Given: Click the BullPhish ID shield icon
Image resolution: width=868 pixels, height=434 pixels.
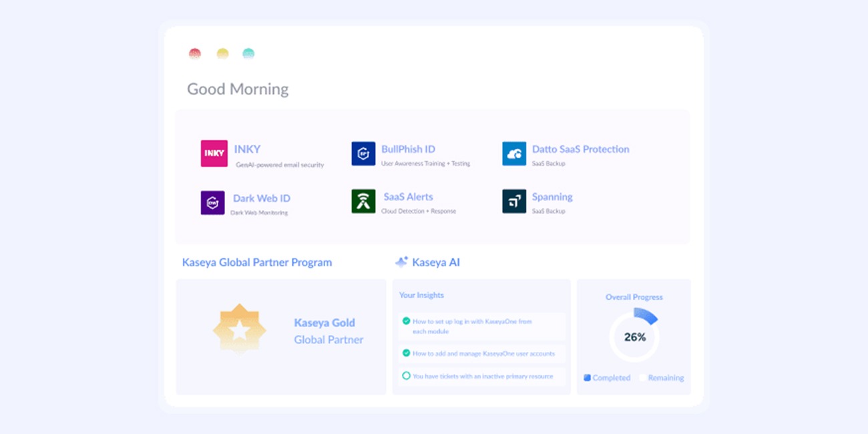Looking at the screenshot, I should pyautogui.click(x=363, y=154).
